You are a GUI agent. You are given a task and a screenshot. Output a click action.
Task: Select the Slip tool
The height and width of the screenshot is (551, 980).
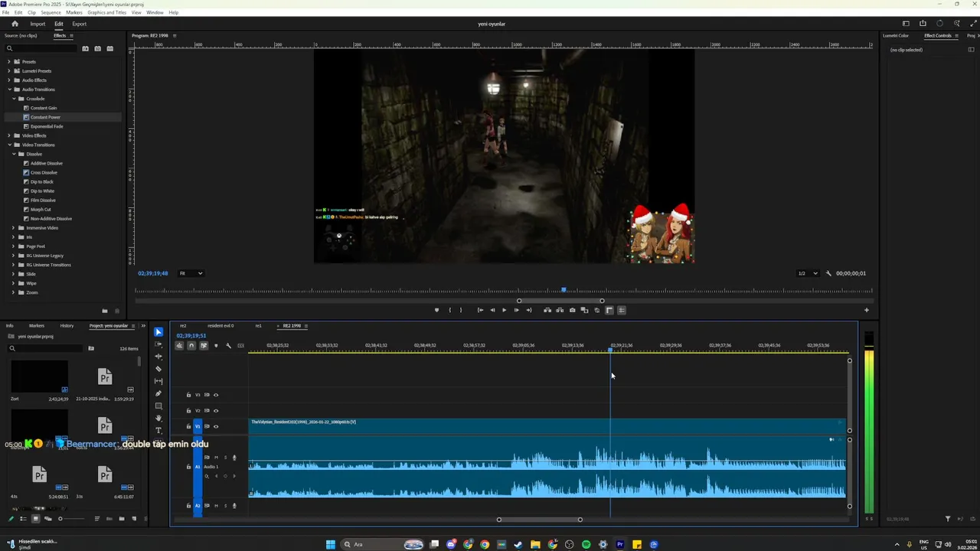coord(158,381)
